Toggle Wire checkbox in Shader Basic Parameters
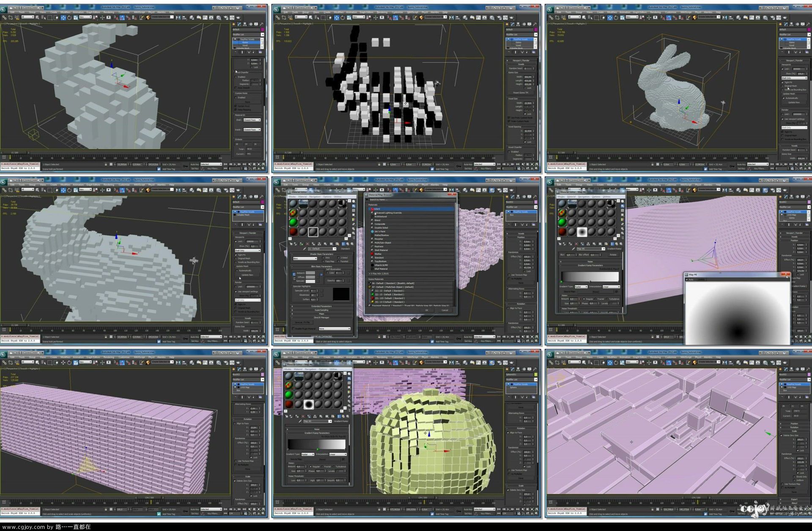Screen dimensions: 812x531 (x=324, y=257)
